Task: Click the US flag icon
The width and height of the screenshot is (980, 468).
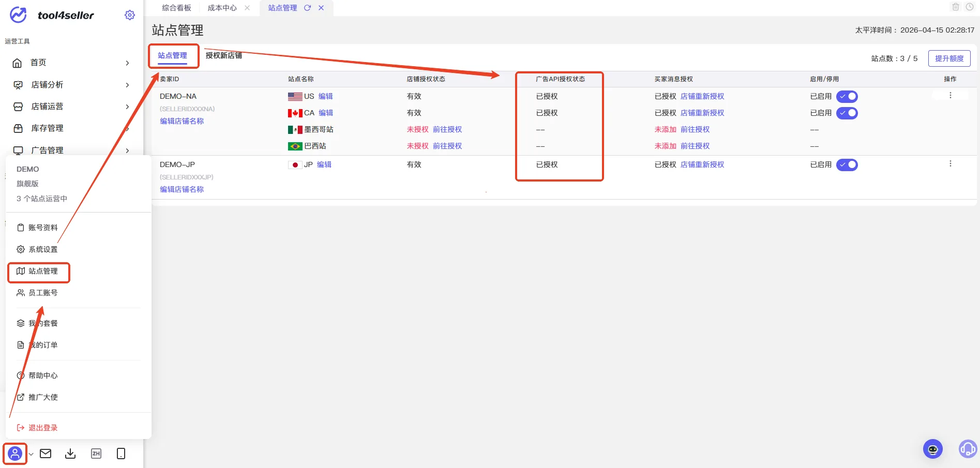Action: (295, 97)
